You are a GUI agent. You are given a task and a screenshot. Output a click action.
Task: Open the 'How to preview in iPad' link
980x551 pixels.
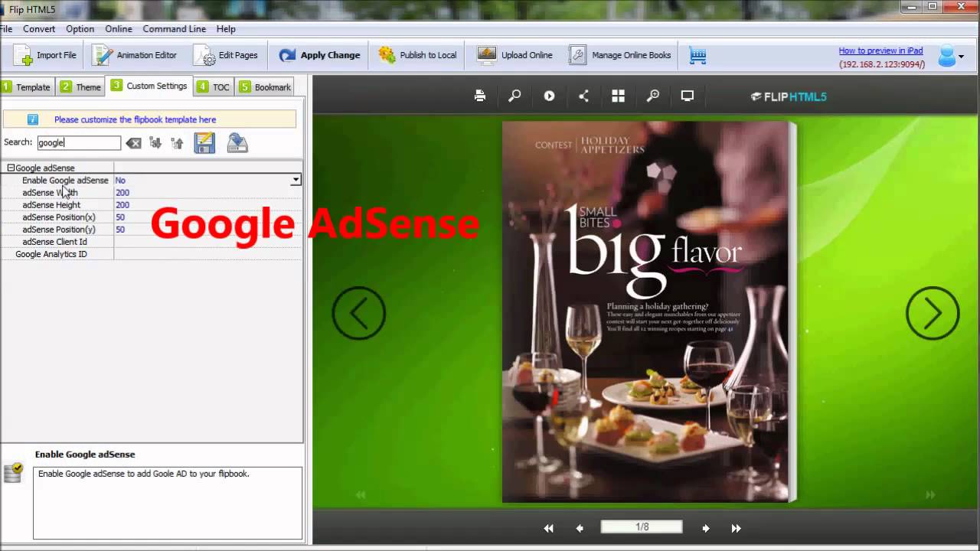[x=880, y=51]
